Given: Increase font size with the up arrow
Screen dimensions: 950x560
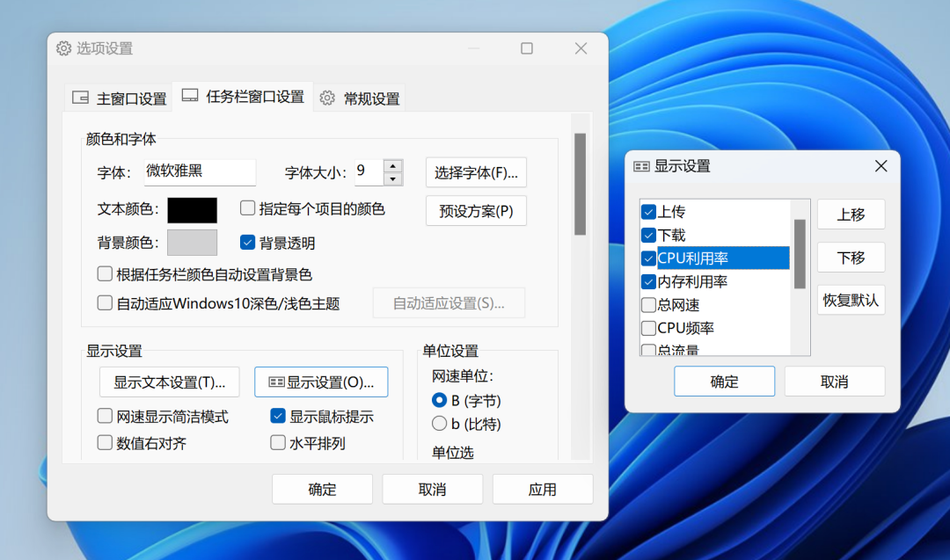Looking at the screenshot, I should (393, 166).
